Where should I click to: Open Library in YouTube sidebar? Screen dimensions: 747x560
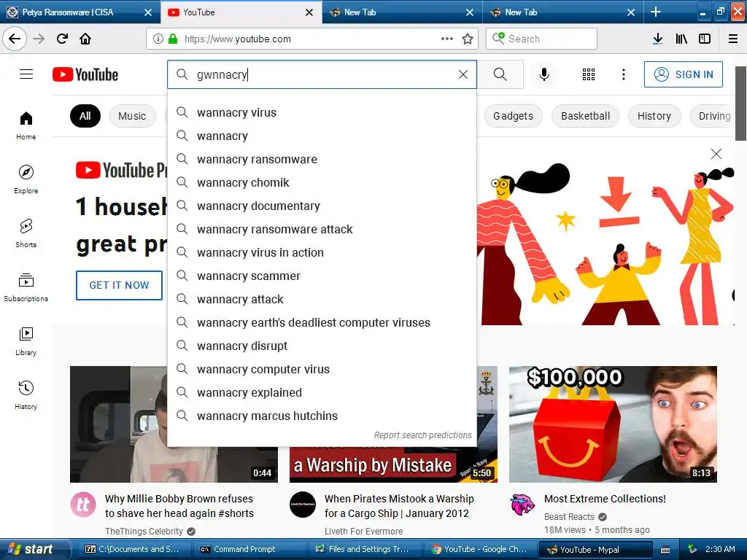click(26, 341)
